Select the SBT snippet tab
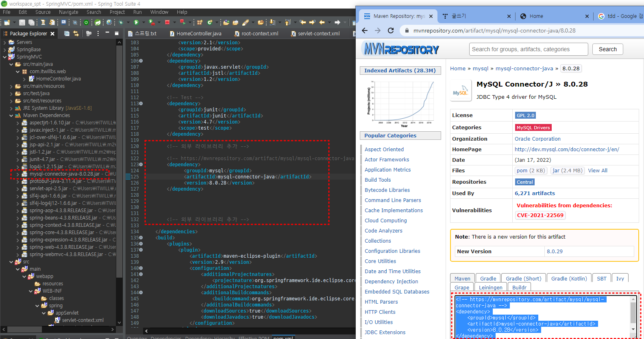 [x=602, y=278]
